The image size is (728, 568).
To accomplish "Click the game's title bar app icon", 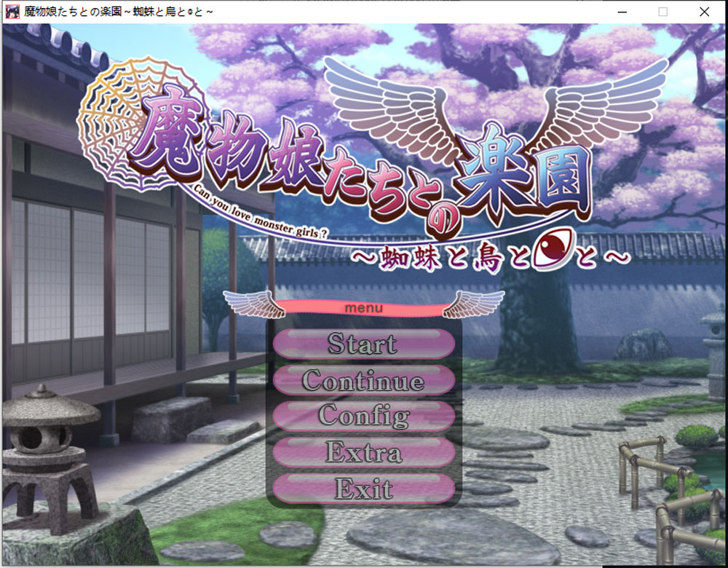I will (12, 12).
